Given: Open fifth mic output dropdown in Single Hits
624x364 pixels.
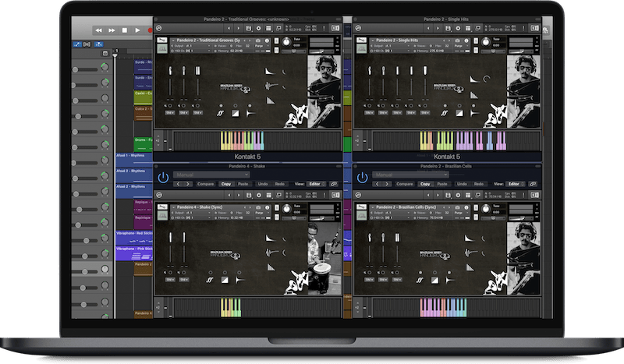Looking at the screenshot, I should tap(425, 113).
